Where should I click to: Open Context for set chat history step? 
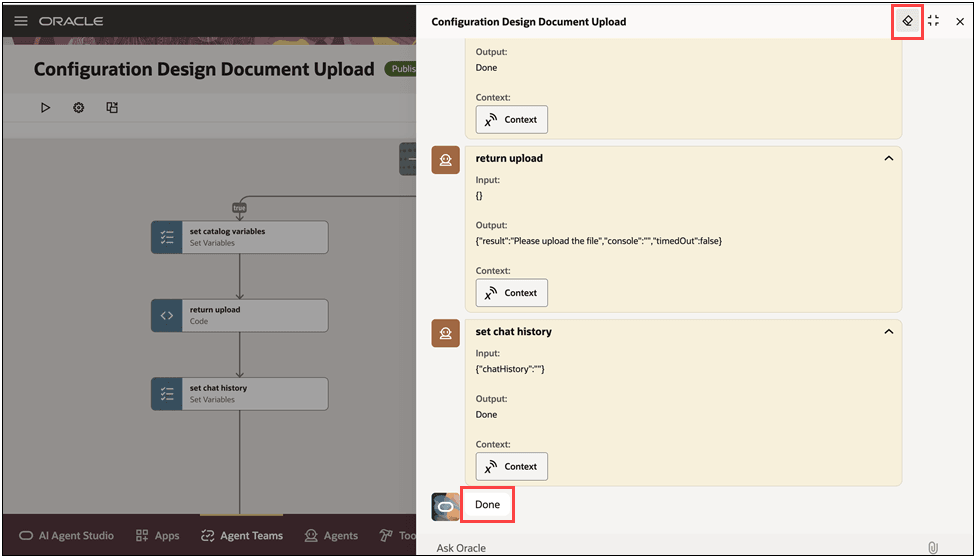[512, 466]
